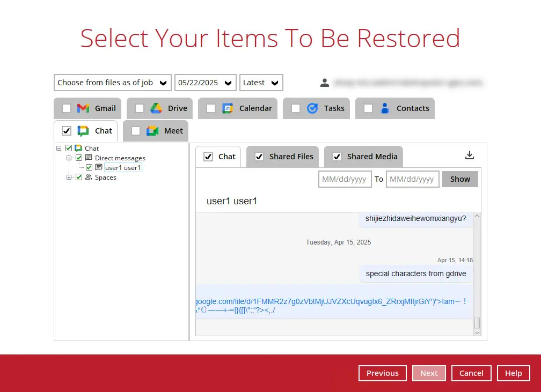Click the Contacts icon
The width and height of the screenshot is (541, 392).
(385, 108)
